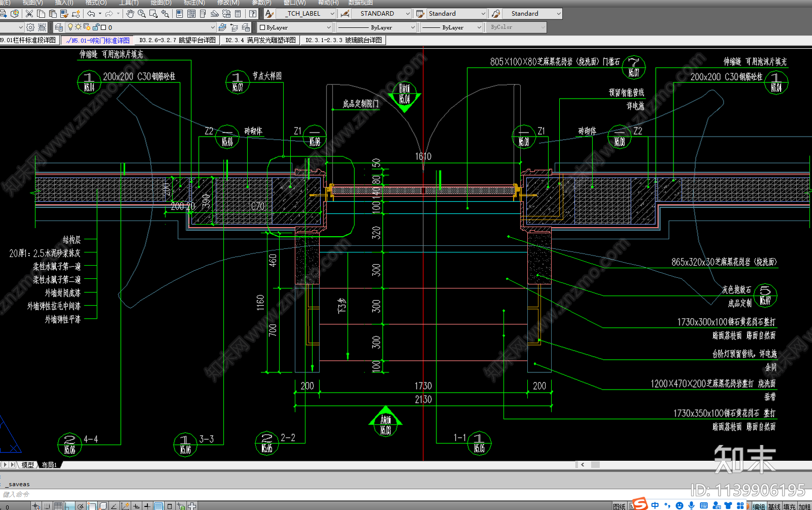The image size is (812, 510).
Task: Click the IME 中 language indicator
Action: (x=655, y=505)
